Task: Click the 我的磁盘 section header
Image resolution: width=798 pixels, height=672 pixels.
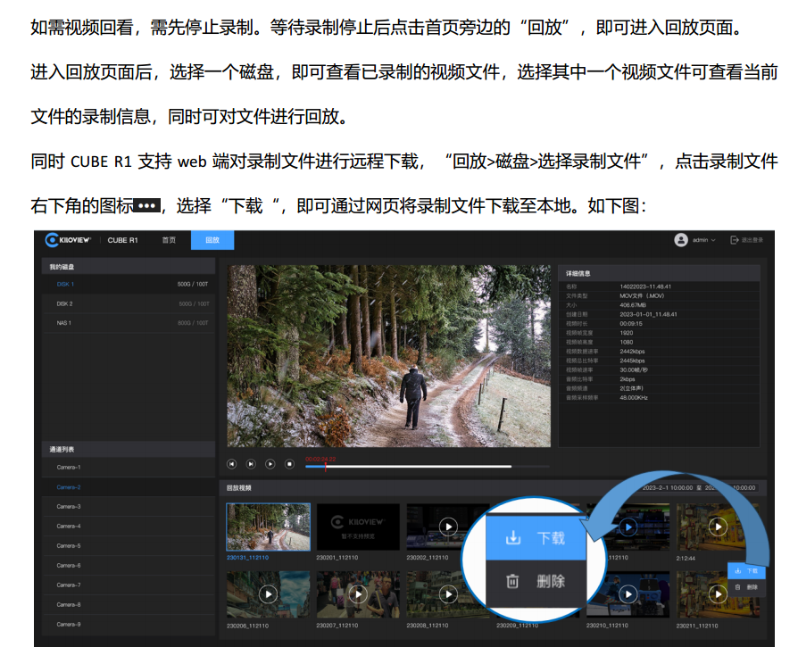Action: [x=129, y=267]
